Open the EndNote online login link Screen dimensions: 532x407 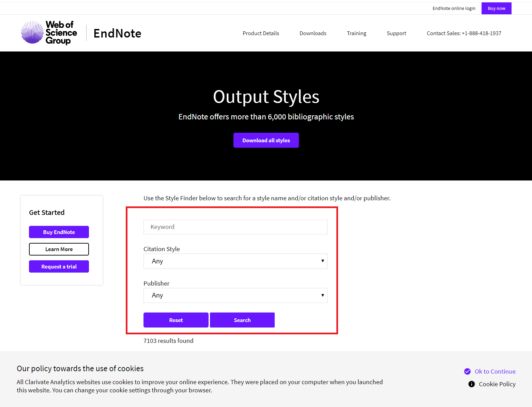pos(454,9)
